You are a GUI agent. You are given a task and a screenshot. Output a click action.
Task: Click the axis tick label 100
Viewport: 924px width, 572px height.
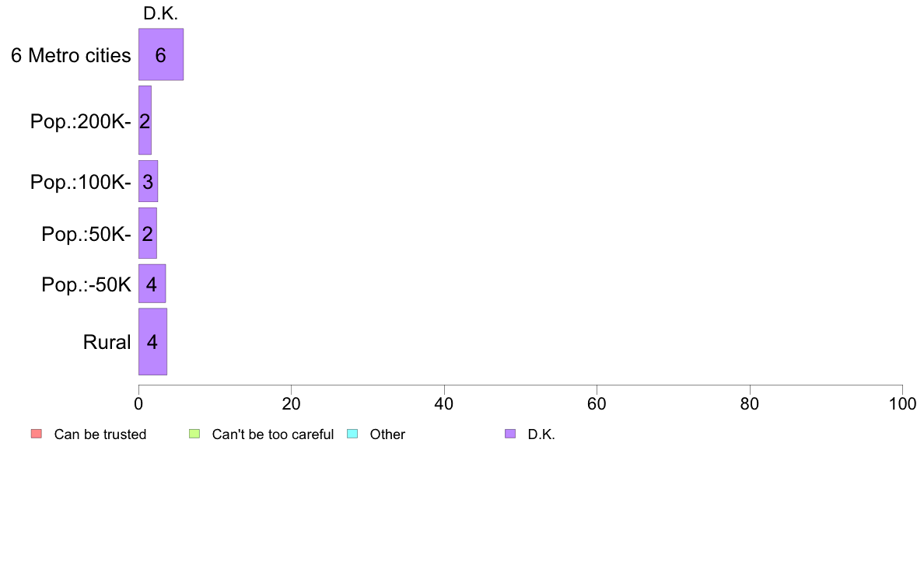[x=902, y=403]
